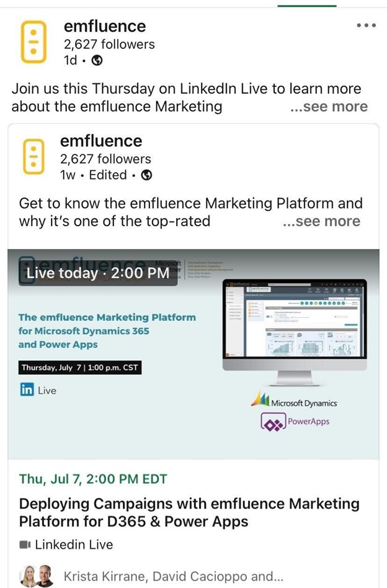Click the globe icon beside Edited
Image resolution: width=387 pixels, height=588 pixels.
coord(147,175)
